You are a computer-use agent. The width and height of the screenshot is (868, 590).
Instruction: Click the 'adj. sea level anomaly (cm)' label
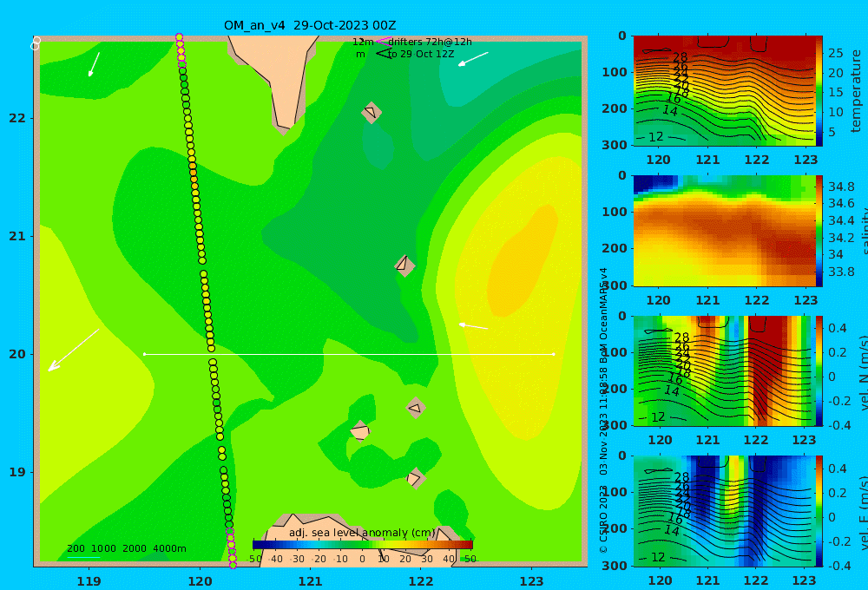tap(362, 533)
